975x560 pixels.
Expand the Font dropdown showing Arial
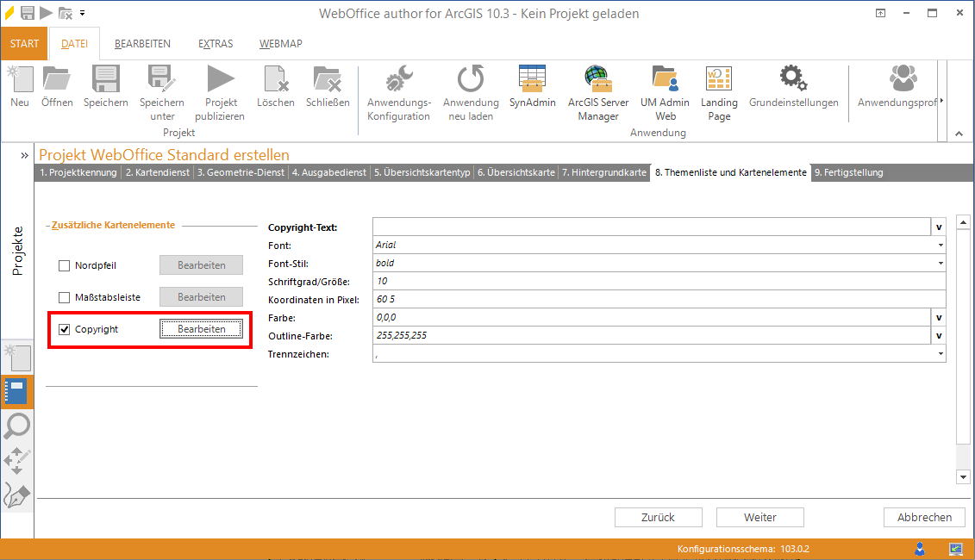pyautogui.click(x=940, y=246)
